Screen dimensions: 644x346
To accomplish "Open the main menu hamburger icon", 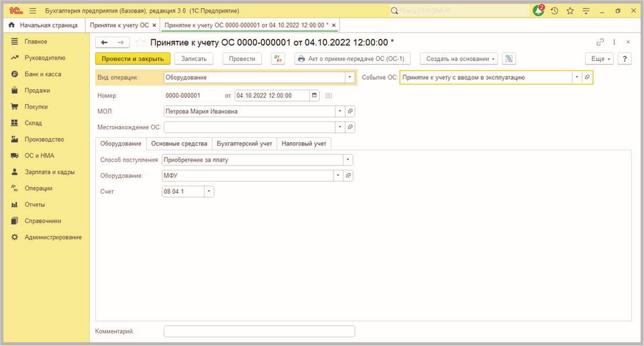I will [x=33, y=11].
